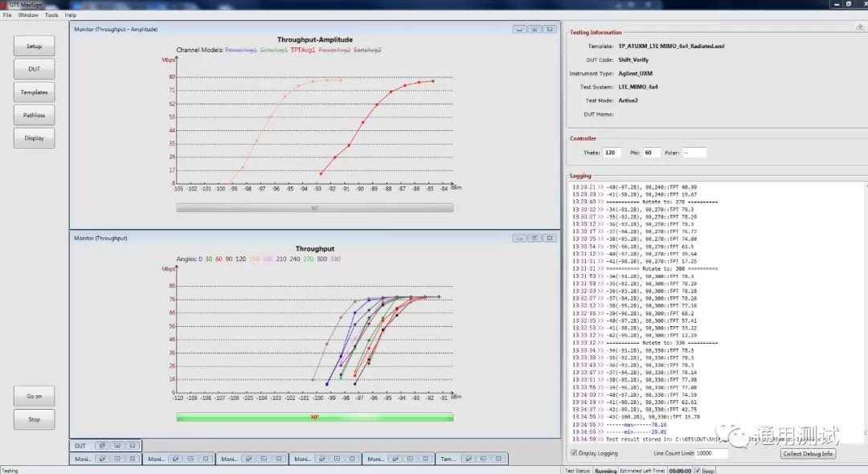Click the Line Count Limit field
Screen dimensions: 868x474
[706, 453]
